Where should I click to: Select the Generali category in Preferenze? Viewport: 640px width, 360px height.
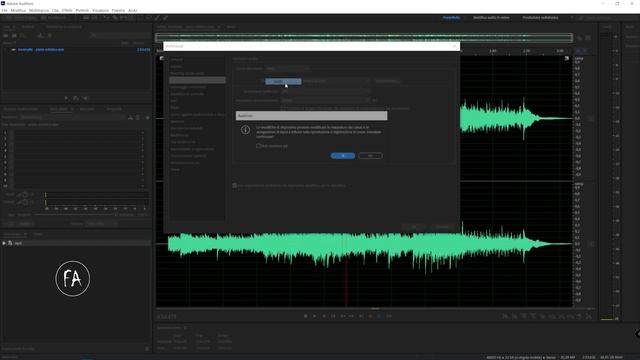click(x=177, y=60)
